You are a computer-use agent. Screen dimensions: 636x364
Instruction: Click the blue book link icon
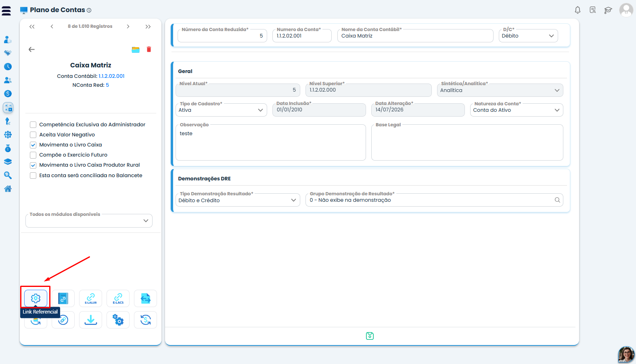[x=63, y=298]
